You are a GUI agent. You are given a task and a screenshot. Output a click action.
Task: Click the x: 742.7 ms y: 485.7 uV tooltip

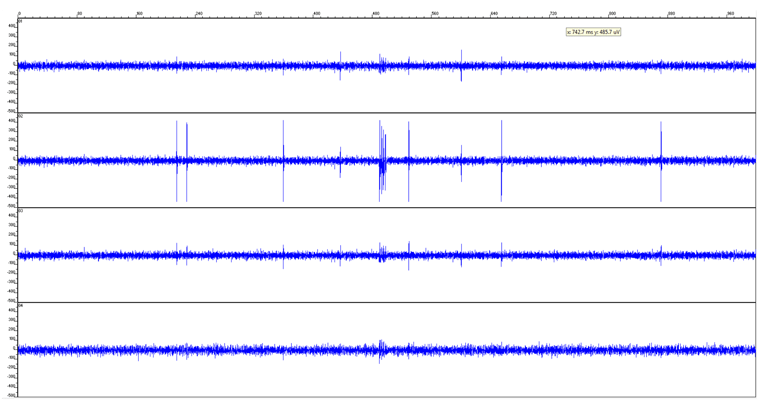tap(594, 32)
